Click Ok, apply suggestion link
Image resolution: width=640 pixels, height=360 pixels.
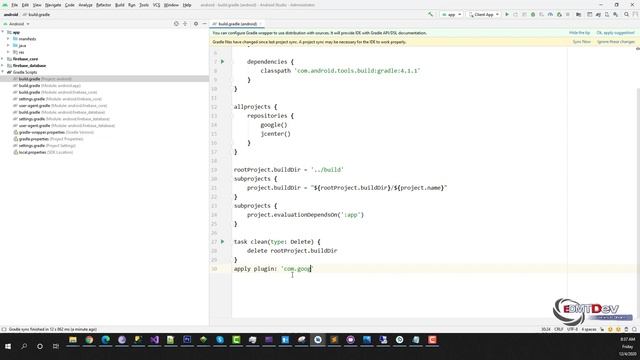pyautogui.click(x=616, y=33)
